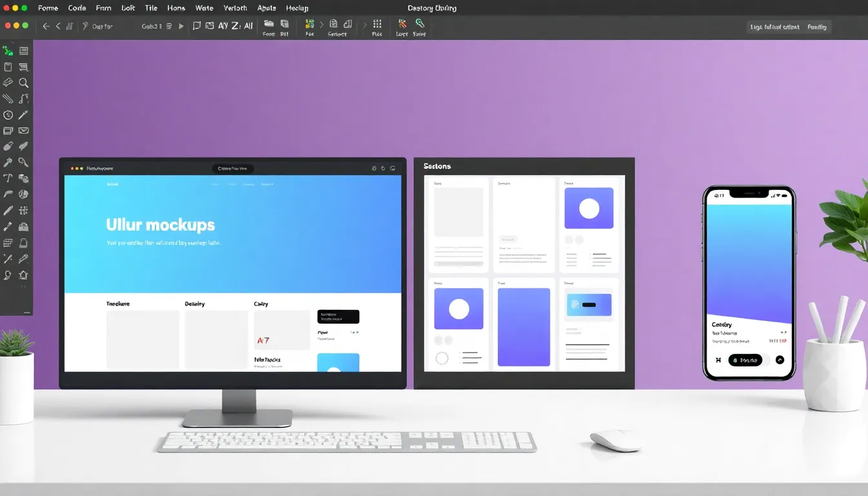Viewport: 868px width, 496px height.
Task: Click the grid layout icon in the toolbar
Action: (377, 25)
